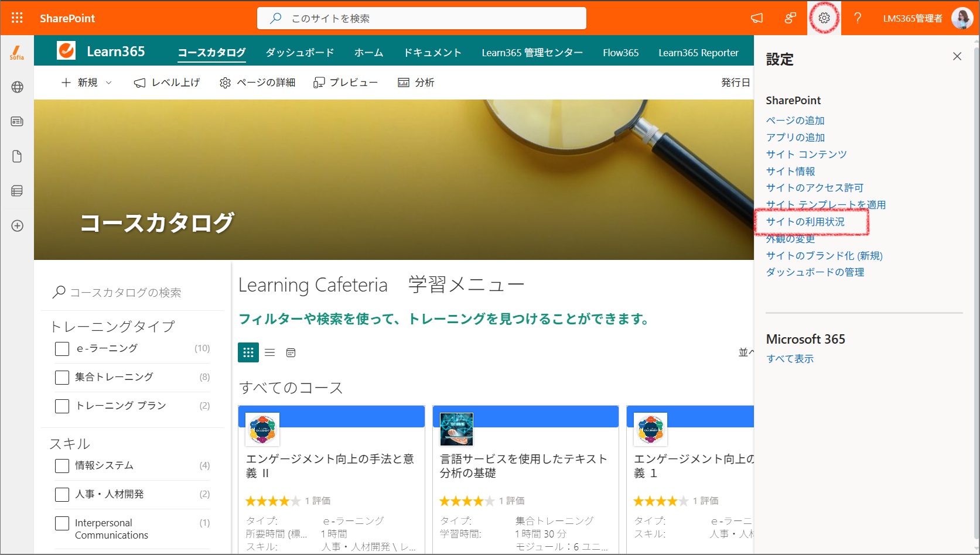This screenshot has height=555, width=980.
Task: Click レベル上げ promote button
Action: 167,83
